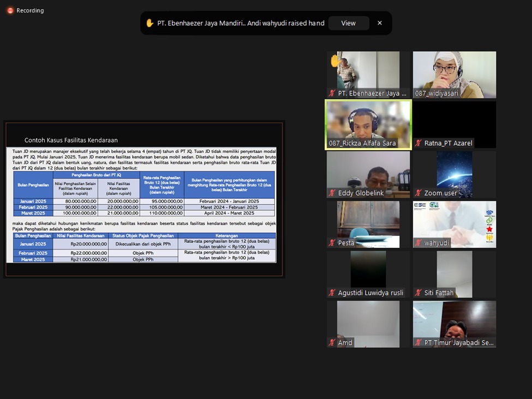Viewport: 532px width, 399px height.
Task: Click muted mic icon beside PT Timur Jayabadi
Action: 418,343
